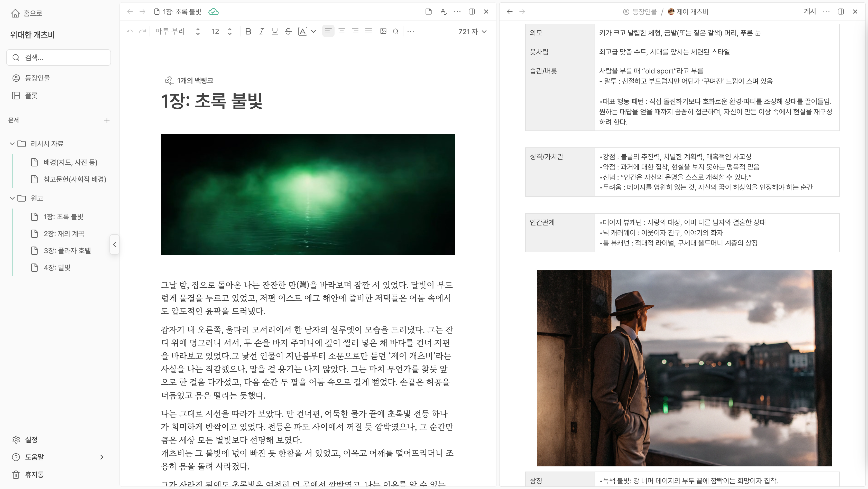Open 휴지통 trash
This screenshot has height=489, width=868.
(x=28, y=475)
